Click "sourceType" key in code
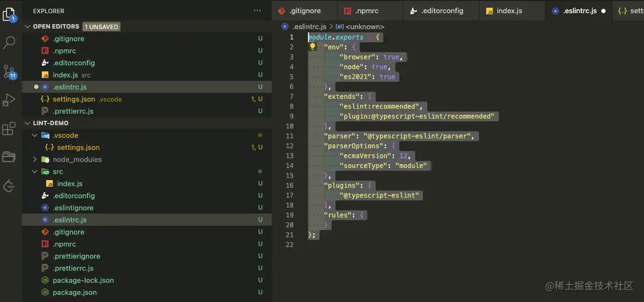This screenshot has height=302, width=644. (x=363, y=165)
